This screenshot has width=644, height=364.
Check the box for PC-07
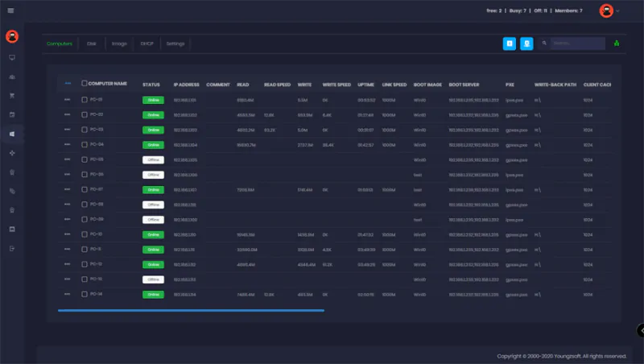[85, 189]
